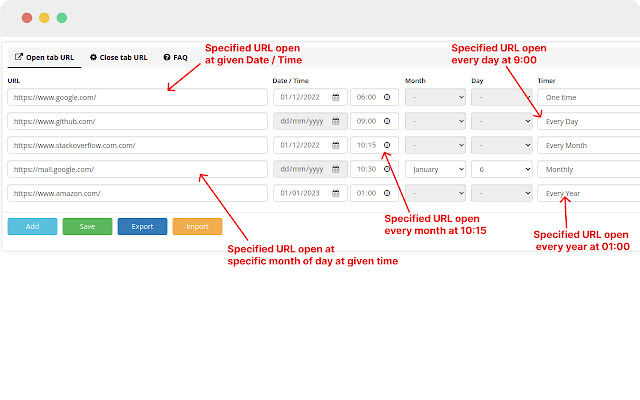Image resolution: width=640 pixels, height=400 pixels.
Task: Focus the https://www.amazon.com/ URL field
Action: [138, 193]
